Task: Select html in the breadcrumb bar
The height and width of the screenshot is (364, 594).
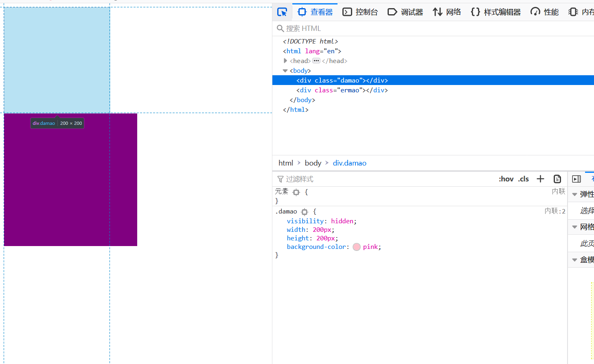Action: pos(286,163)
